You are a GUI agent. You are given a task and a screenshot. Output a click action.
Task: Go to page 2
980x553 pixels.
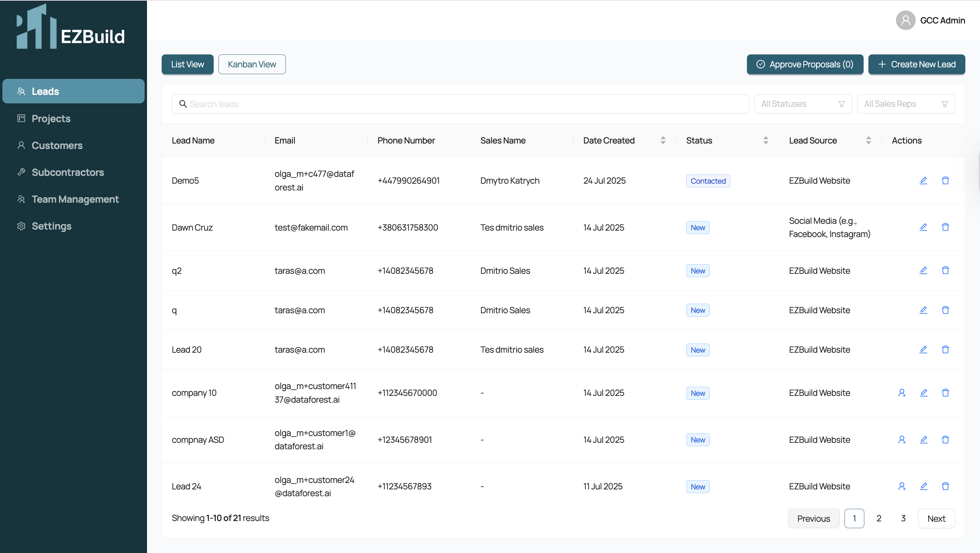tap(879, 518)
